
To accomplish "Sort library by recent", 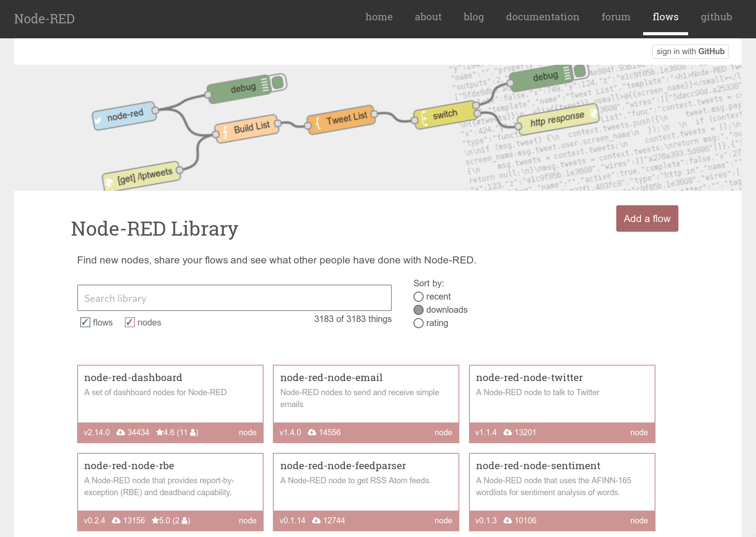I will 419,297.
